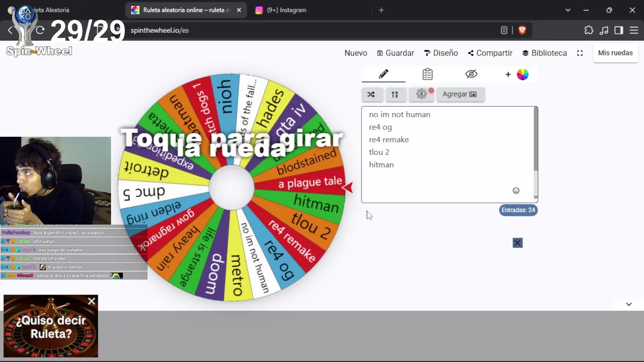
Task: Click the 're4 og' entry line
Action: (x=380, y=127)
